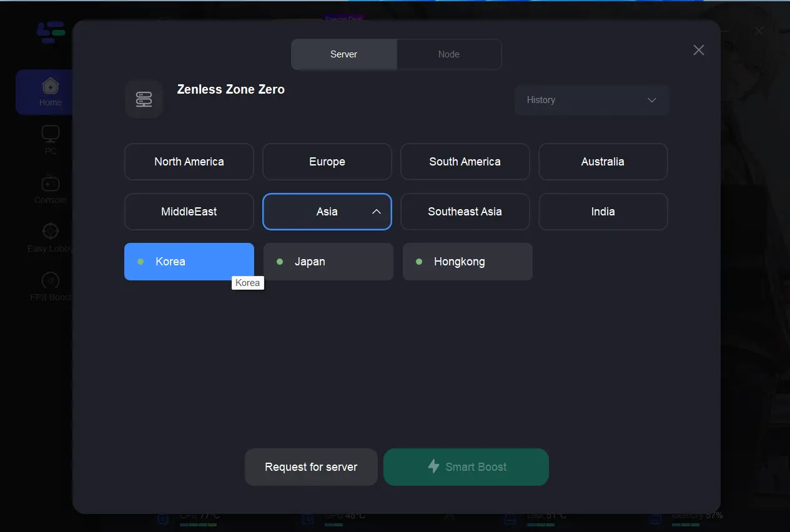Open FPS Boost from the sidebar
Screen dimensions: 790x532
coord(51,287)
